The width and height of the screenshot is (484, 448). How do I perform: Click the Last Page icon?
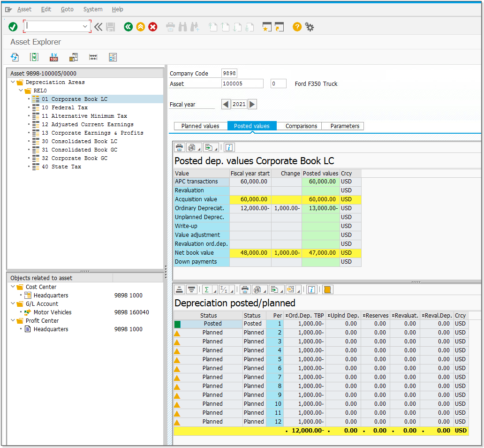[249, 27]
